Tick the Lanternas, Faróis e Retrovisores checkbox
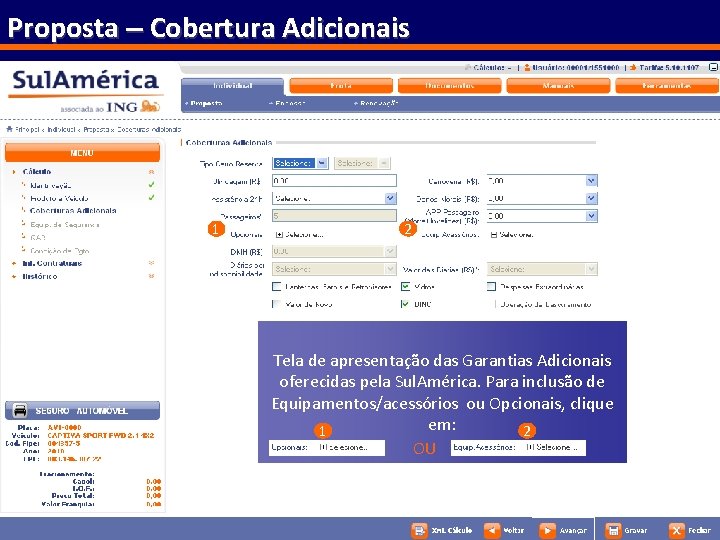720x540 pixels. pyautogui.click(x=276, y=287)
